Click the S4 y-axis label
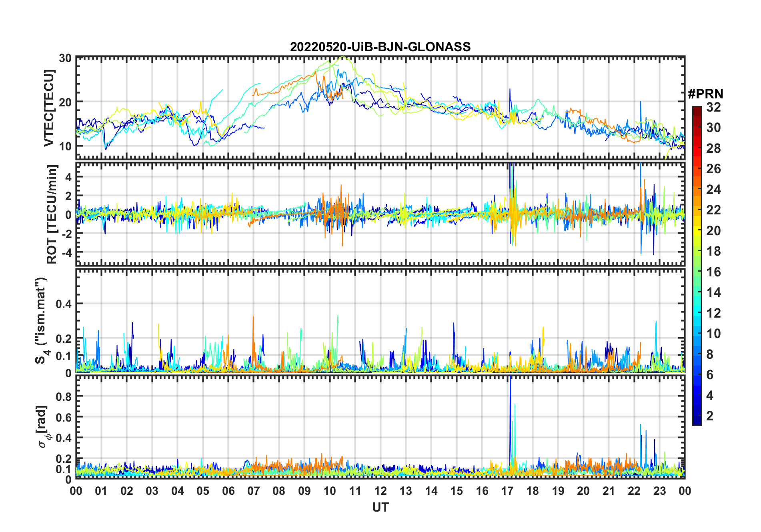The image size is (761, 532). [x=41, y=321]
